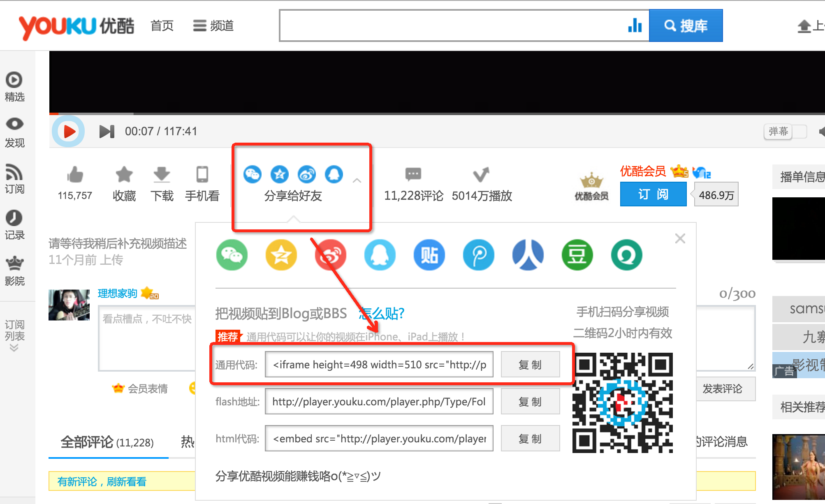
Task: Open 精选 in the left sidebar
Action: tap(14, 87)
